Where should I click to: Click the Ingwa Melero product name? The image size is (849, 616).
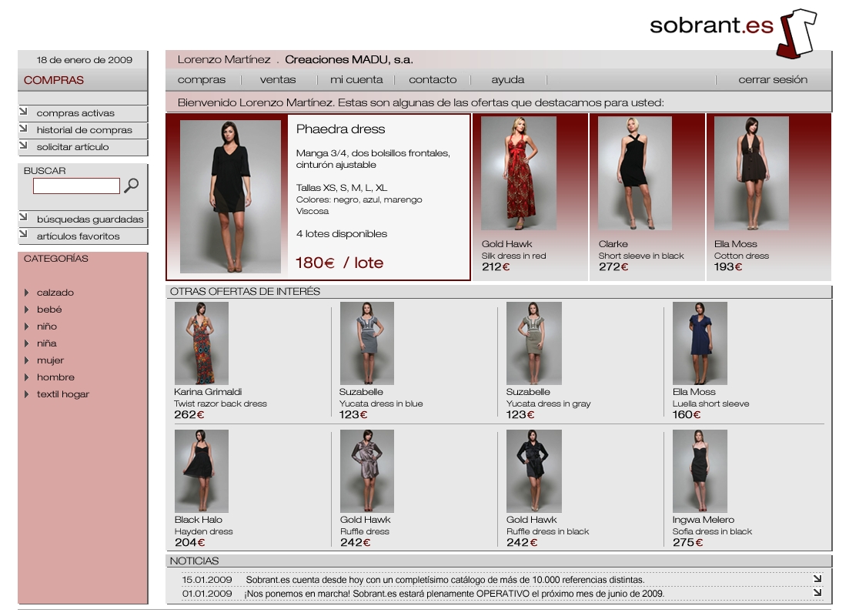[x=704, y=520]
